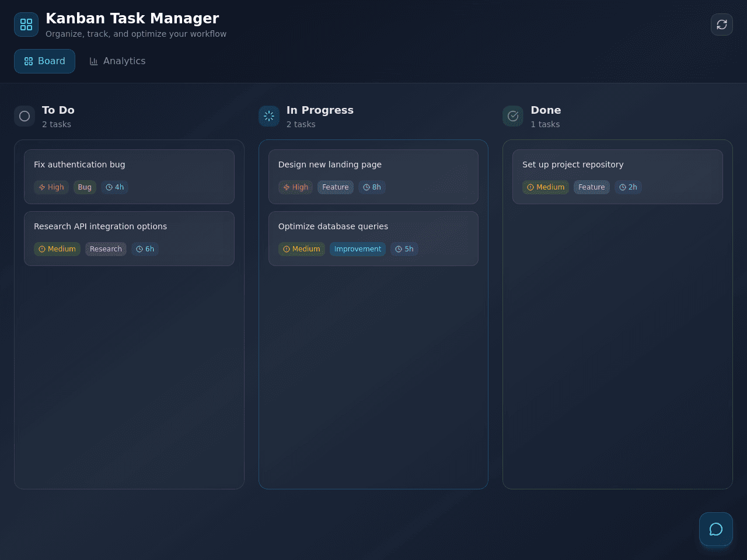Image resolution: width=747 pixels, height=560 pixels.
Task: Switch to the Board tab
Action: (44, 61)
